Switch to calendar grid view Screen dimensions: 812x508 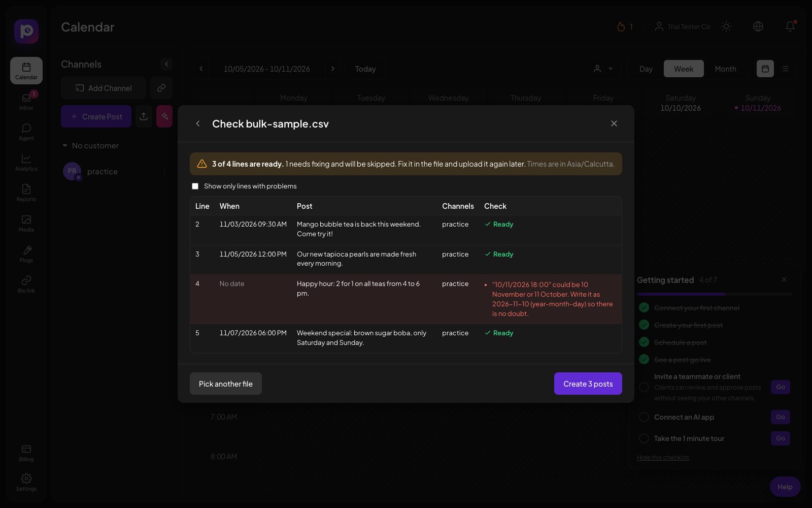[x=765, y=69]
